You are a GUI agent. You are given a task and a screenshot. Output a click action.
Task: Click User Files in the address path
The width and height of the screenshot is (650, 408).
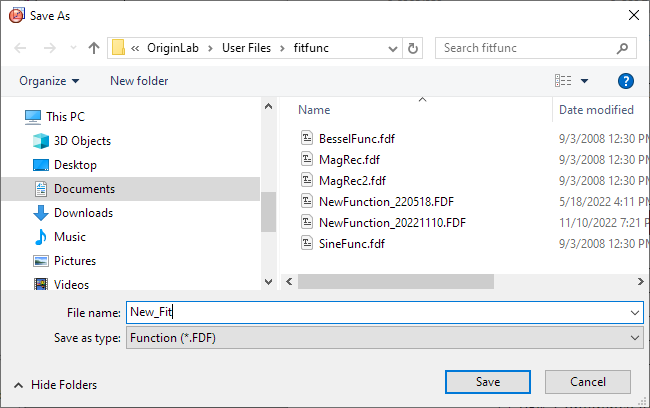[x=246, y=48]
